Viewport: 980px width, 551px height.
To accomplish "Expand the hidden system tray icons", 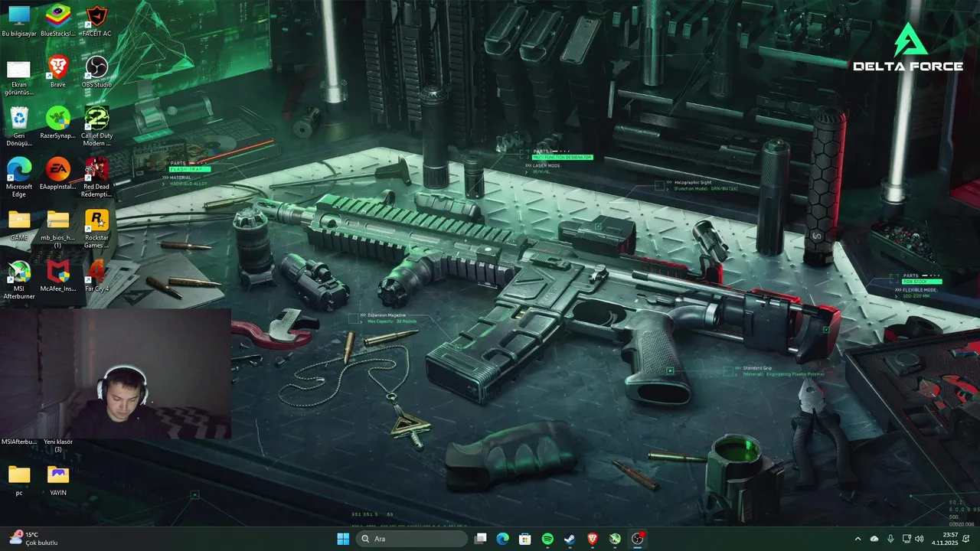I will (x=857, y=539).
